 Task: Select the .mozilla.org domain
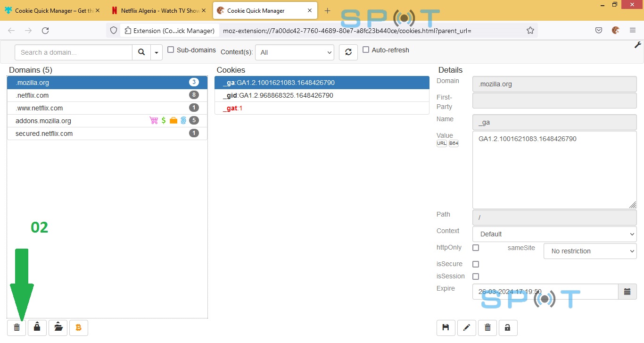(x=107, y=83)
